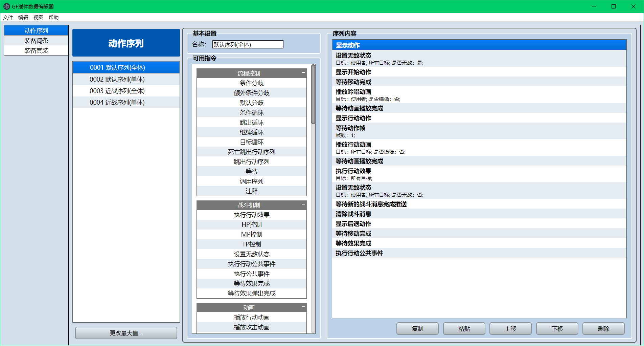Choose the 注释 command
644x346 pixels.
252,191
